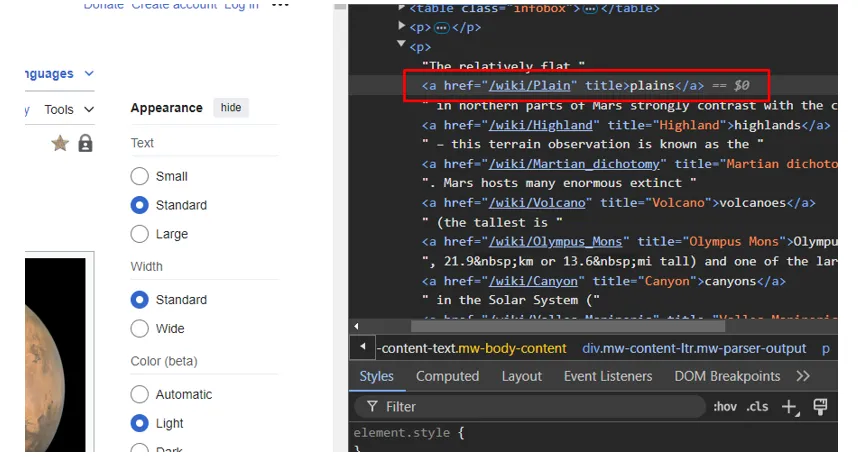Select Small text size radio
This screenshot has height=457, width=858.
coord(140,176)
